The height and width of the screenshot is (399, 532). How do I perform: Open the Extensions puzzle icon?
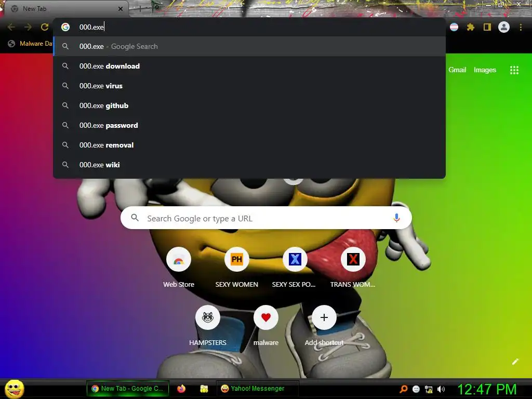[x=471, y=27]
